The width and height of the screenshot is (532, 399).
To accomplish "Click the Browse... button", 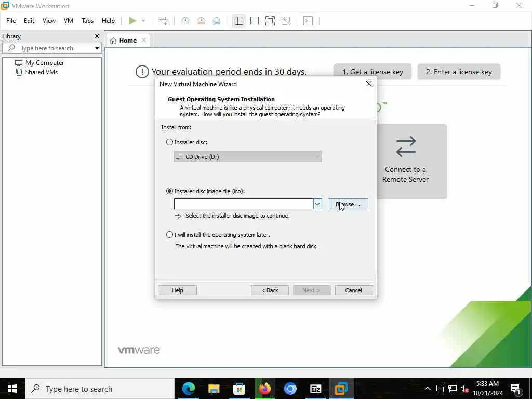I will point(349,204).
